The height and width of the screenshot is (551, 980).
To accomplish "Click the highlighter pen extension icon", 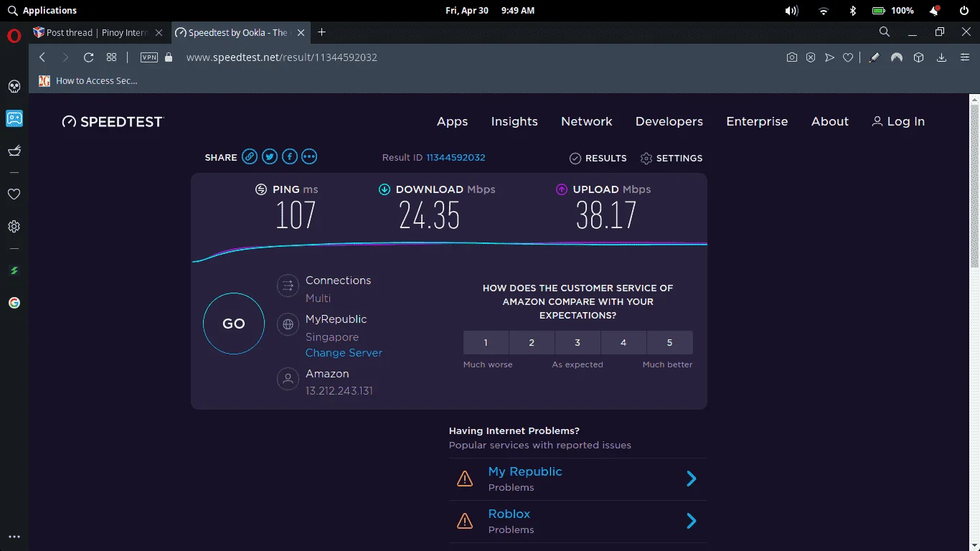I will [874, 57].
